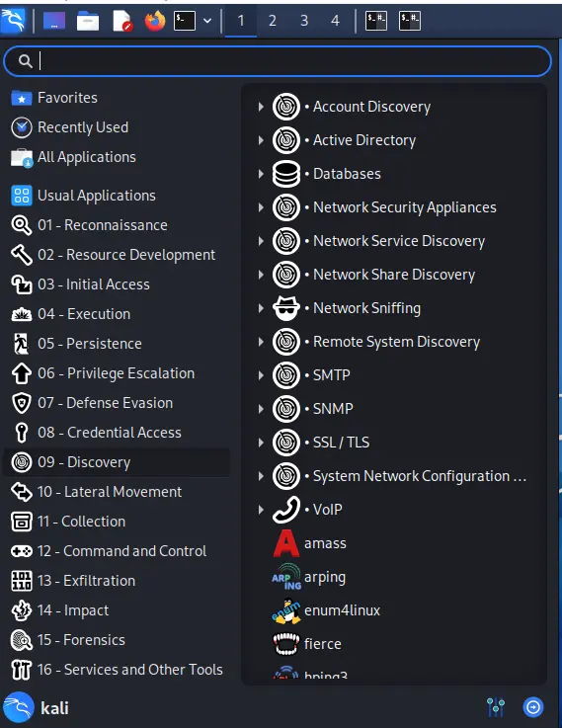Expand the Databases submenu arrow

pos(261,174)
